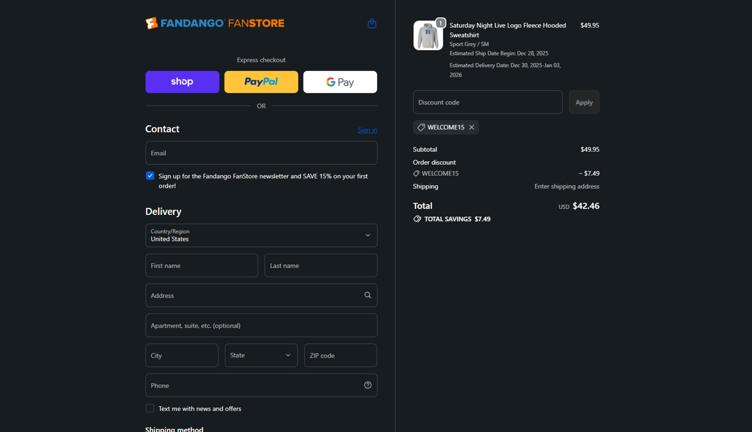Click the address search magnifier icon

pos(367,295)
